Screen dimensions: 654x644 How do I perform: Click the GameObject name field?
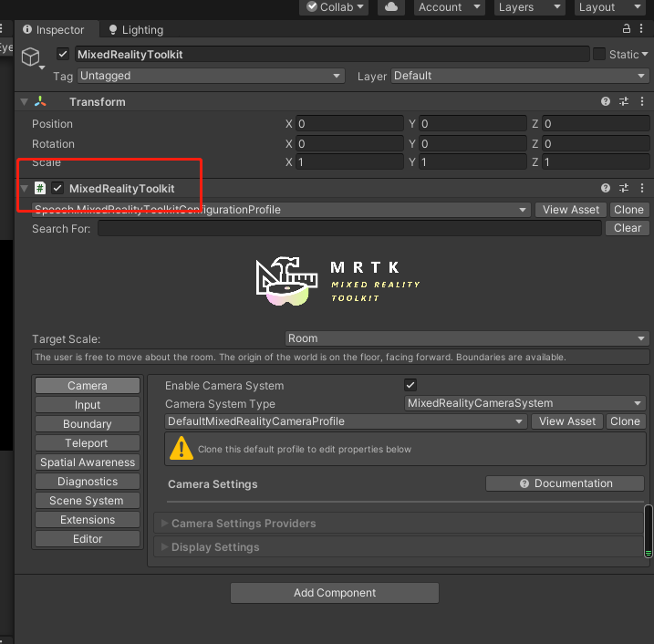(x=332, y=54)
